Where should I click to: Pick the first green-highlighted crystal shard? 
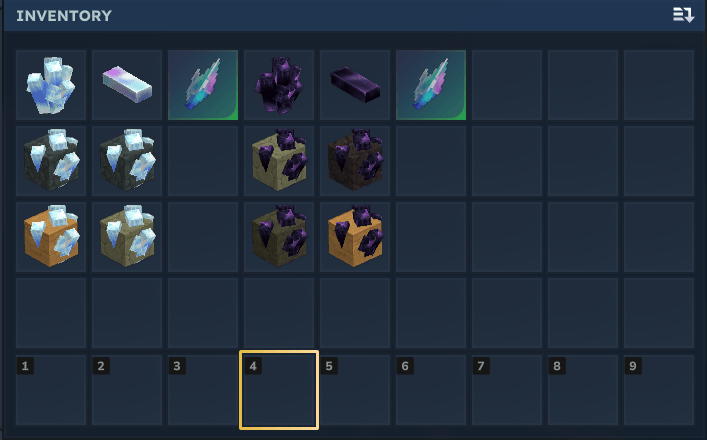click(x=203, y=85)
